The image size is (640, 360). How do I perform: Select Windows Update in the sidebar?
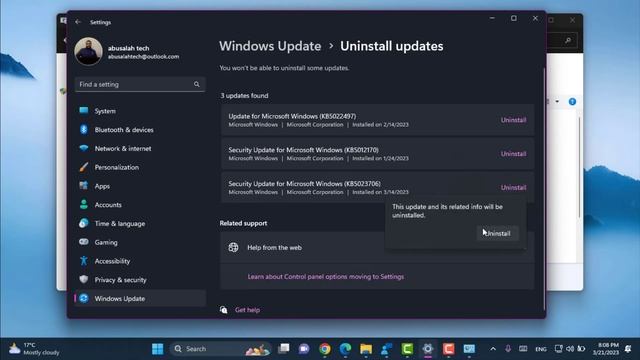(140, 298)
